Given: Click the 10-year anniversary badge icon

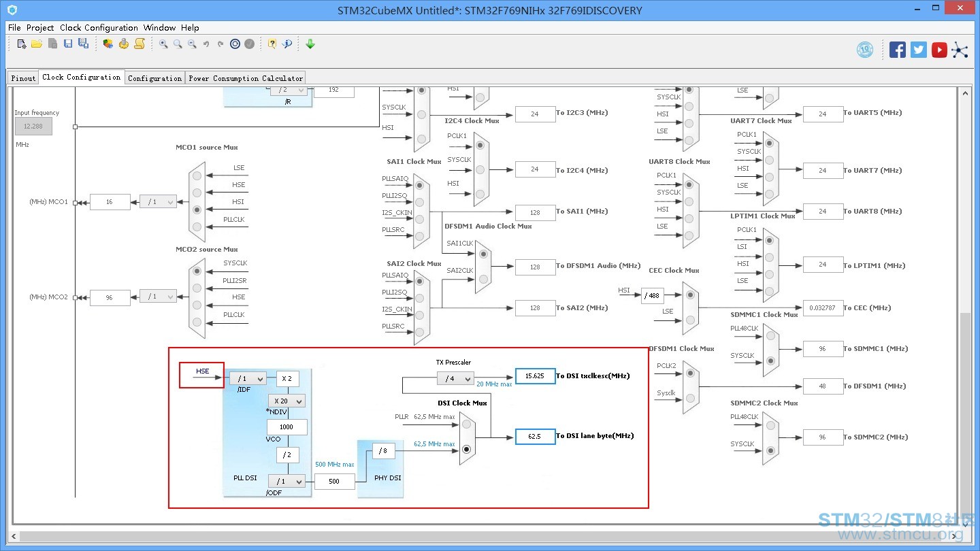Looking at the screenshot, I should tap(865, 50).
